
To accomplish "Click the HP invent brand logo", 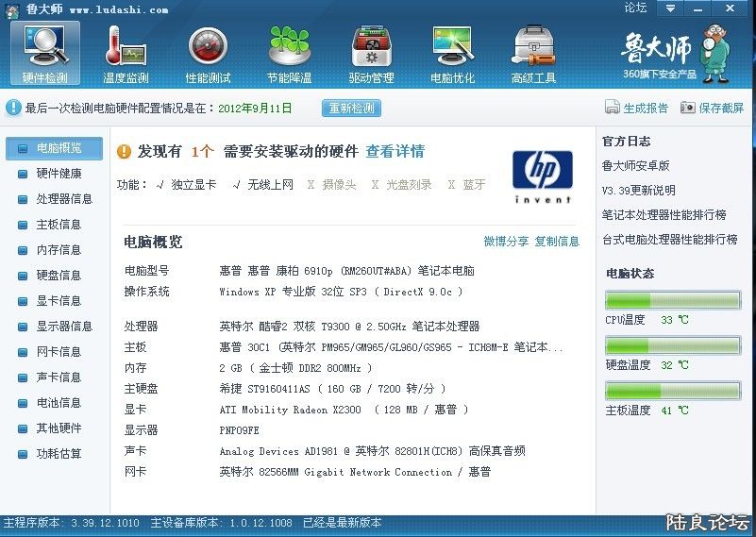I will click(x=542, y=176).
